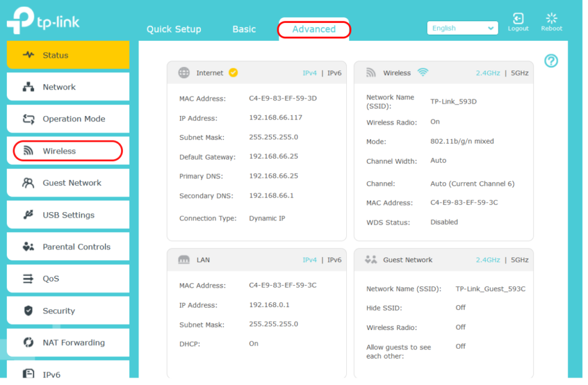
Task: Open the NAT Forwarding menu item
Action: point(68,343)
